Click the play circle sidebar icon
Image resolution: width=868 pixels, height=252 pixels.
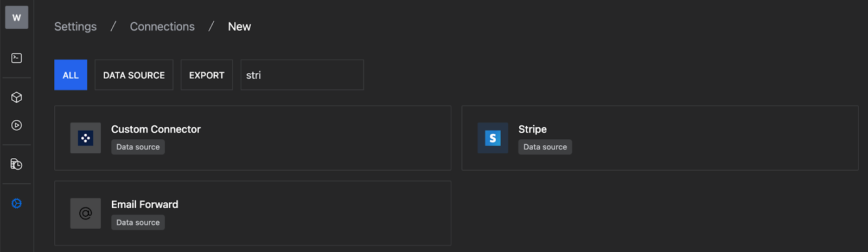(x=17, y=125)
